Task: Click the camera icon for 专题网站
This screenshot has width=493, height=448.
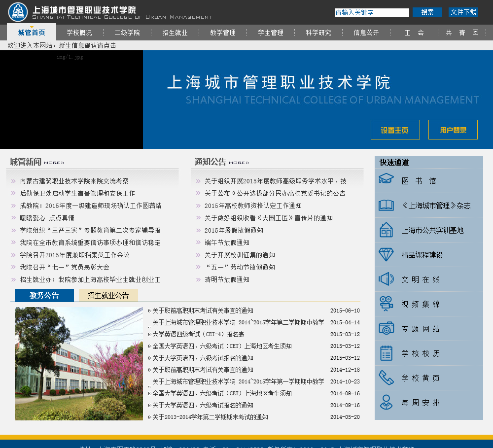Action: (x=386, y=328)
